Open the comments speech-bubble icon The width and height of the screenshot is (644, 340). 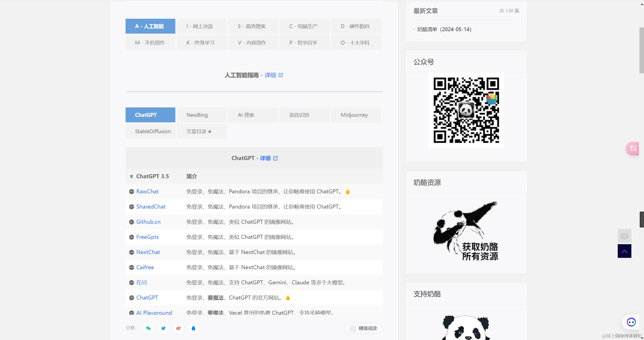624,236
